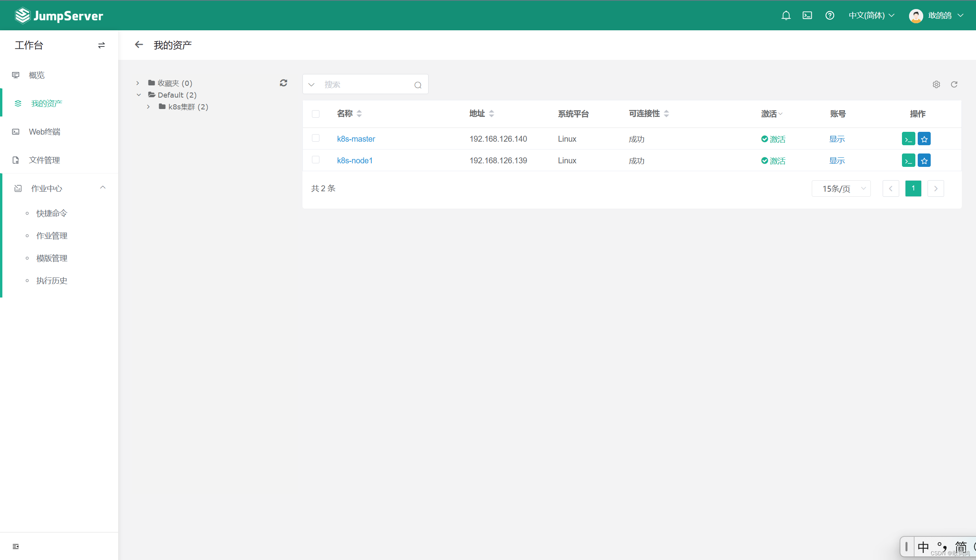
Task: Click the asset search input field
Action: tap(365, 85)
